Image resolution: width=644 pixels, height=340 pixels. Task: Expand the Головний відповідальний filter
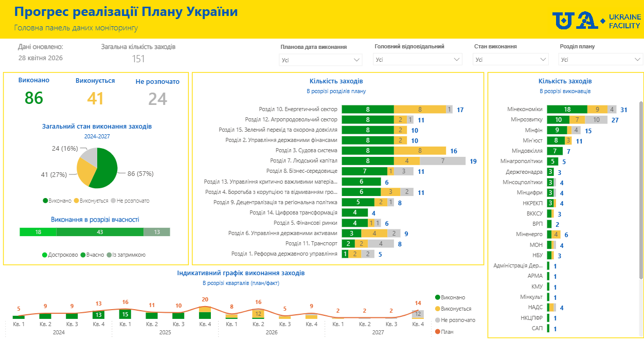pyautogui.click(x=418, y=60)
